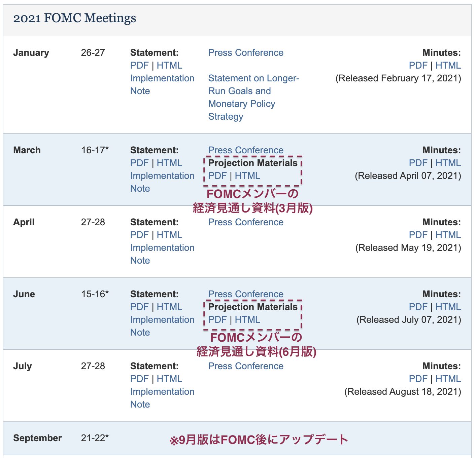
Task: Select '(Released April 07, 2021)' text
Action: tap(408, 176)
